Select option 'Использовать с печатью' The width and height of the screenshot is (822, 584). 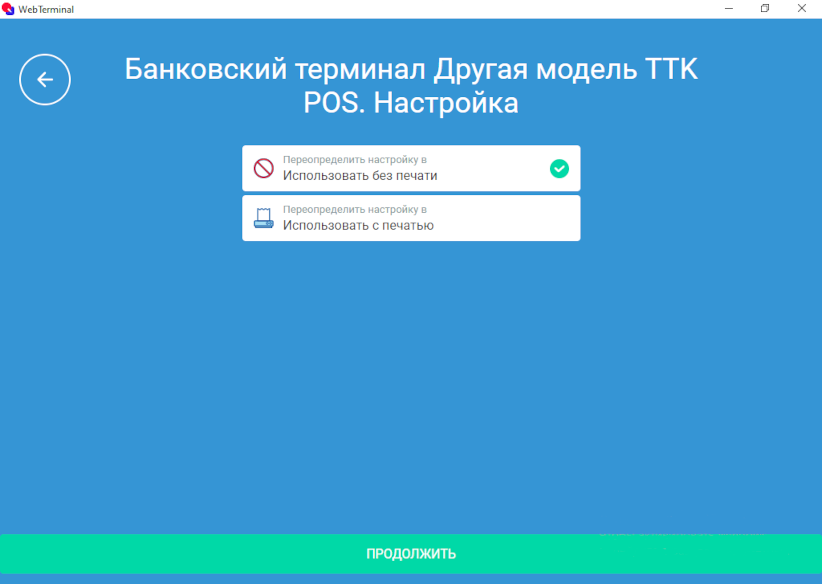pos(411,218)
